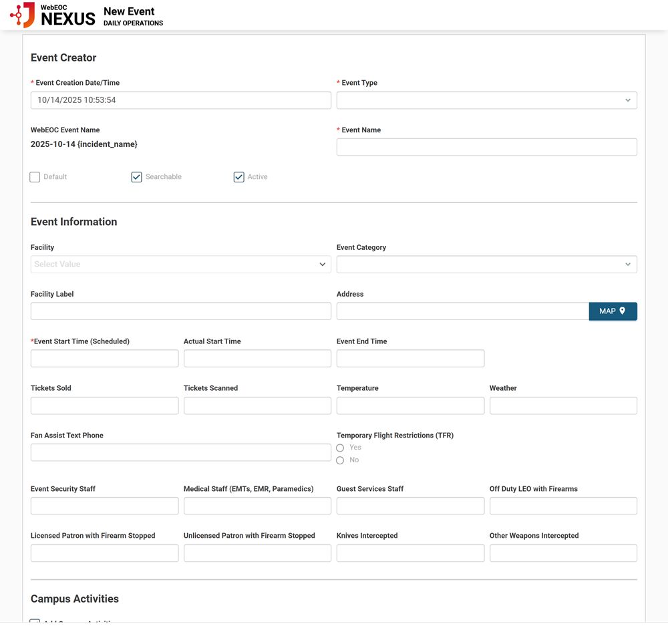668x644 pixels.
Task: Select No for Temporary Flight Restrictions
Action: (339, 460)
